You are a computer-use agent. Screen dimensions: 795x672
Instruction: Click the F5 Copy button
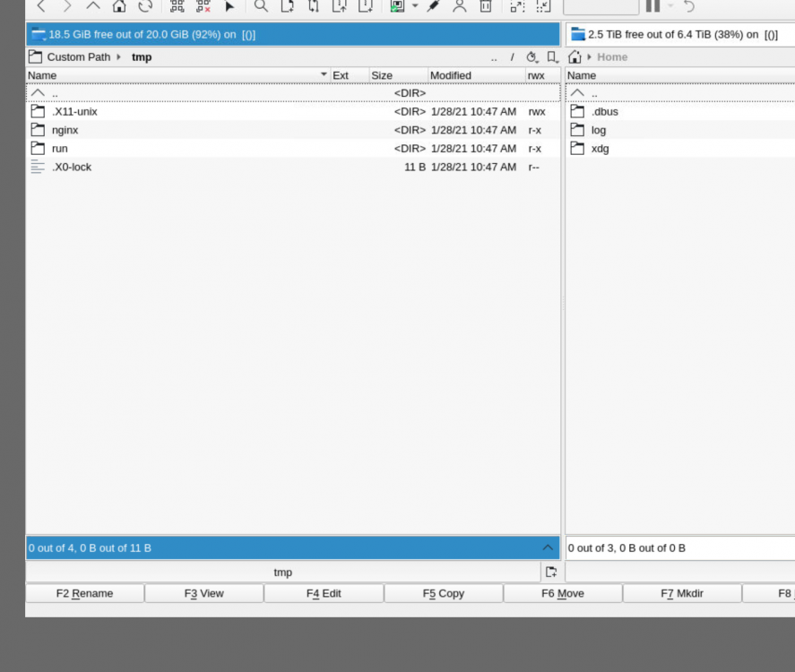pyautogui.click(x=443, y=593)
